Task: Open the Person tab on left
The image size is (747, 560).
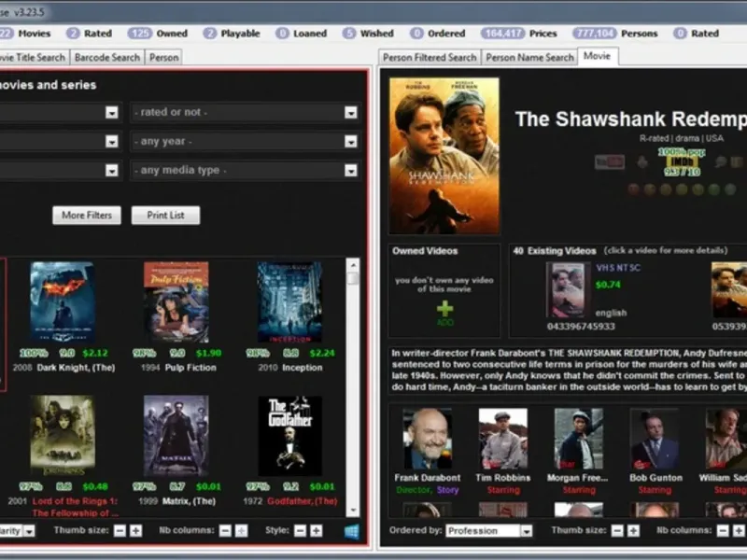Action: click(164, 58)
